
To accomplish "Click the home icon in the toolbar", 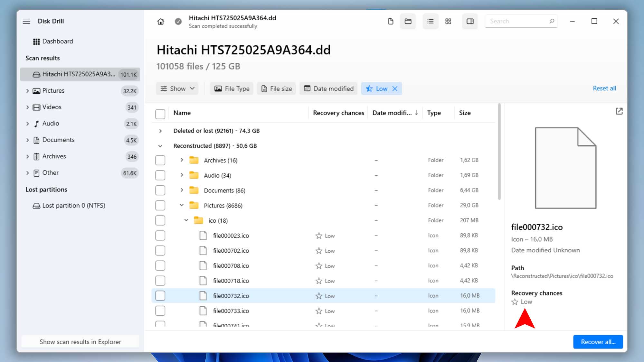I will [160, 22].
